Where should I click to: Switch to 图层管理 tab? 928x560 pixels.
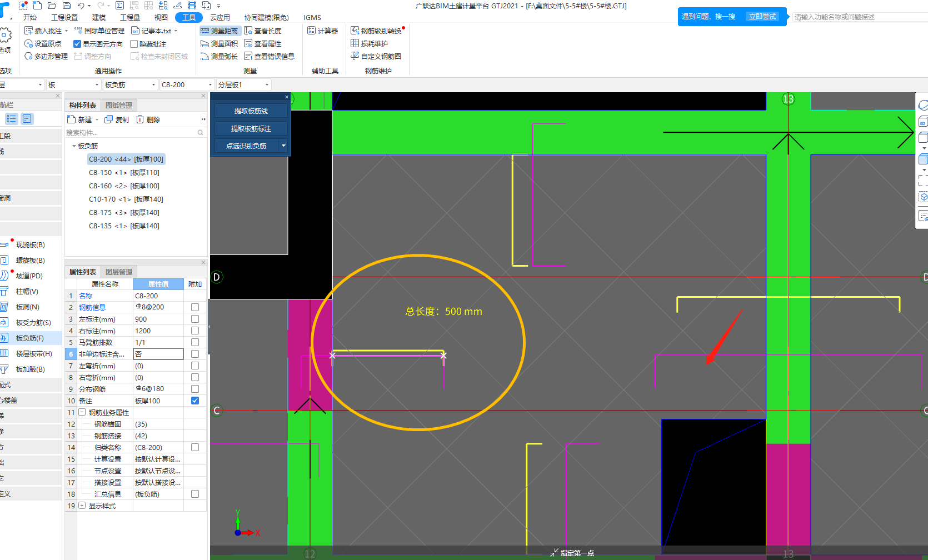point(119,272)
